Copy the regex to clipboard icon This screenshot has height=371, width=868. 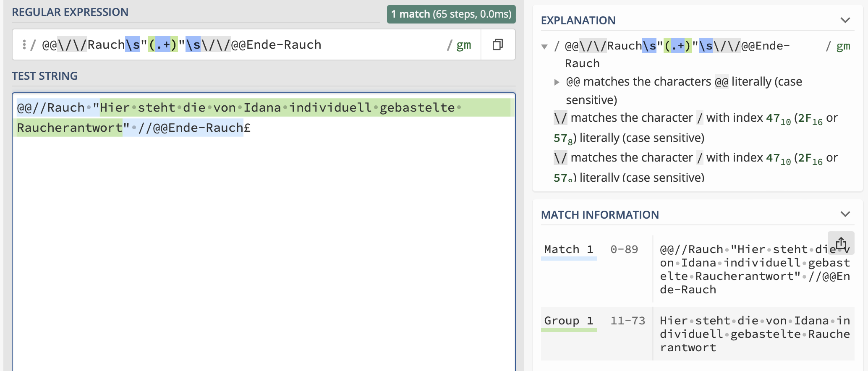[x=498, y=44]
